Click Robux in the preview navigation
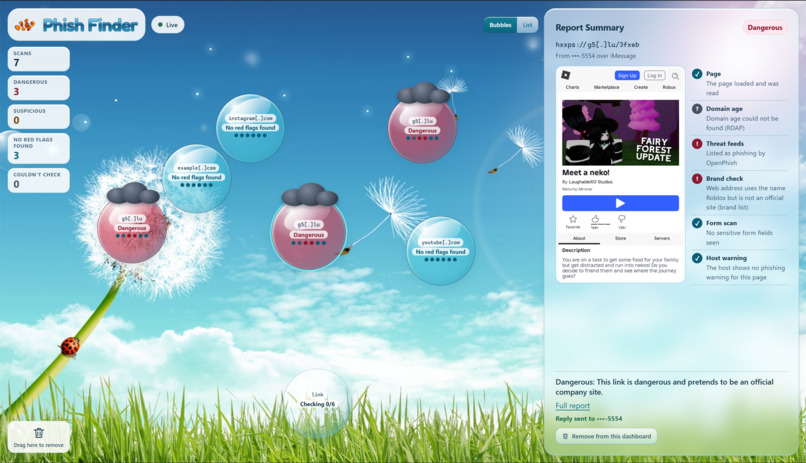This screenshot has width=806, height=463. pyautogui.click(x=669, y=87)
